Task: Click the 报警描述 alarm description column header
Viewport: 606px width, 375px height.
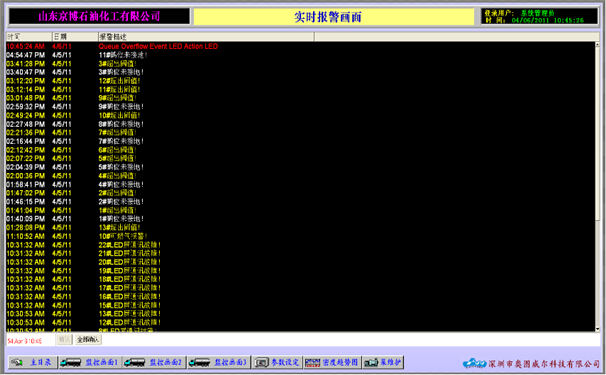Action: point(206,37)
